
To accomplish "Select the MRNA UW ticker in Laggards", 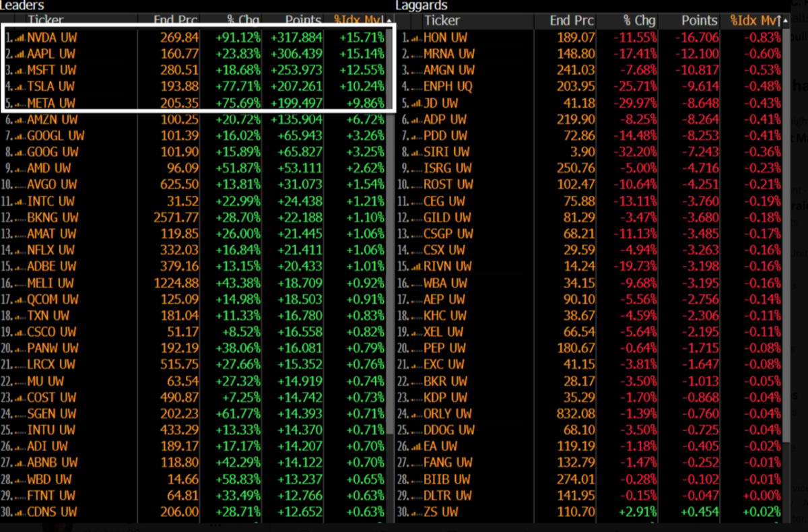I will 448,54.
